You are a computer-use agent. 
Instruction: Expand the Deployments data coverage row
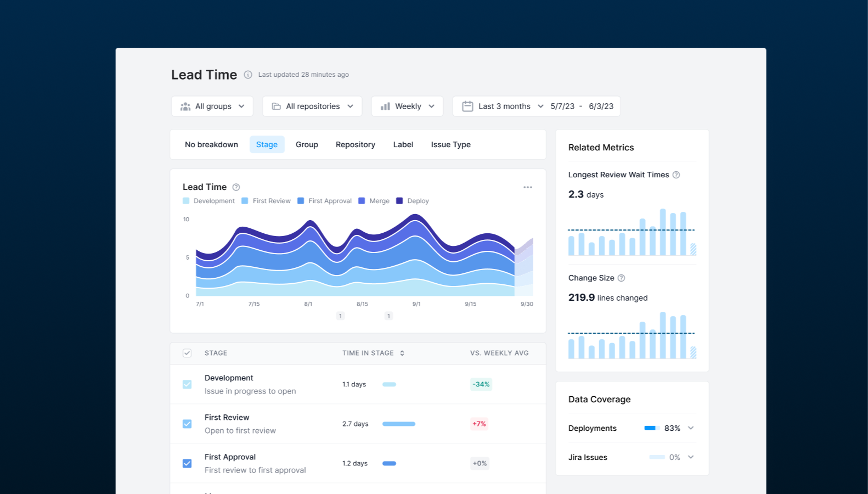tap(691, 428)
